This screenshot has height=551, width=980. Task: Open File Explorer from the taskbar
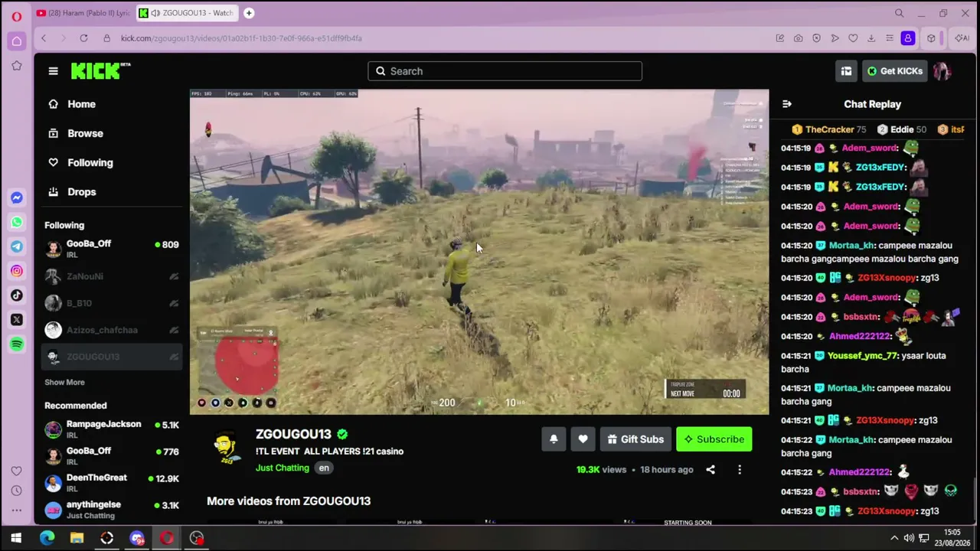(x=77, y=538)
